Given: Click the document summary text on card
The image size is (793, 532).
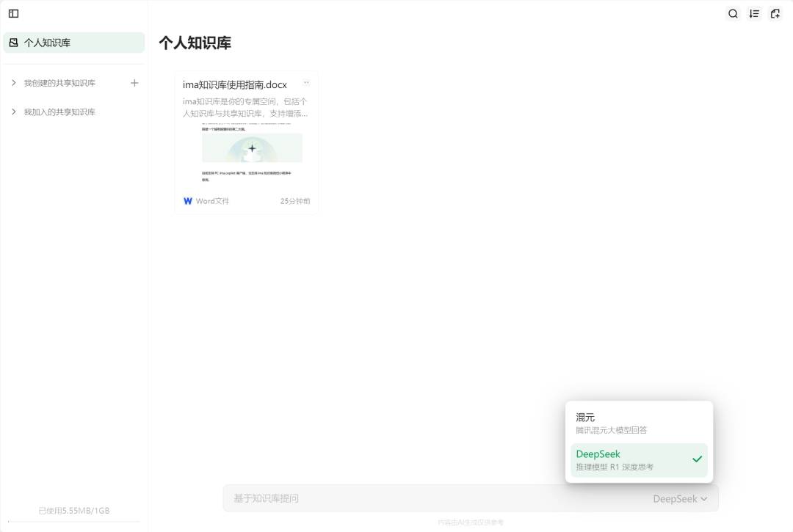Looking at the screenshot, I should [x=245, y=108].
